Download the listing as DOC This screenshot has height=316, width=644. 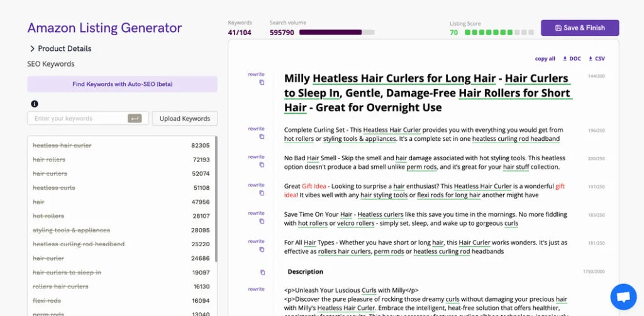(572, 58)
